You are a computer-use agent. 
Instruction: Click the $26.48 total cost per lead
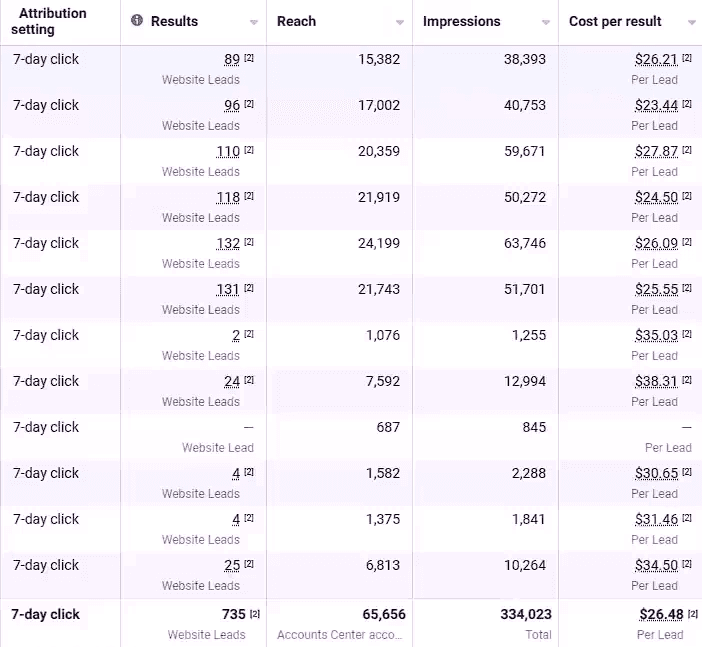[x=661, y=614]
